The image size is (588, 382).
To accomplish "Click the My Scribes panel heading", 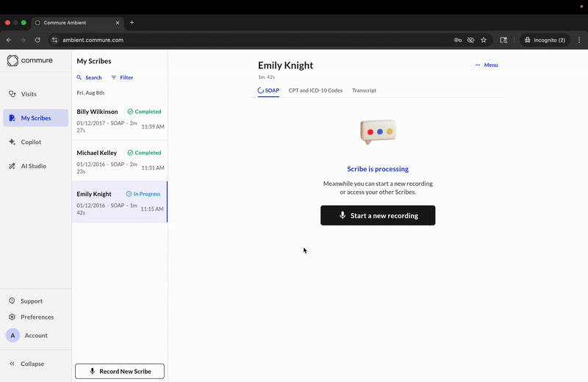I will pos(94,61).
